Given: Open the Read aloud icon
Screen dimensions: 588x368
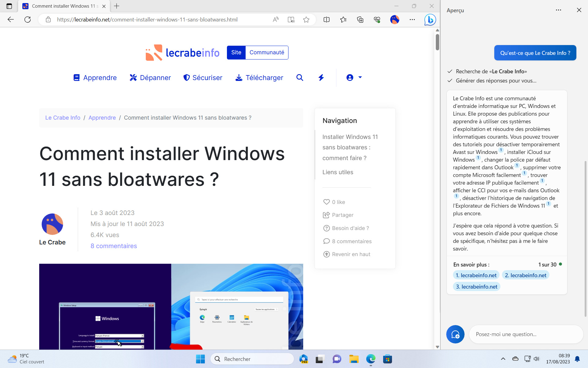Looking at the screenshot, I should 276,20.
